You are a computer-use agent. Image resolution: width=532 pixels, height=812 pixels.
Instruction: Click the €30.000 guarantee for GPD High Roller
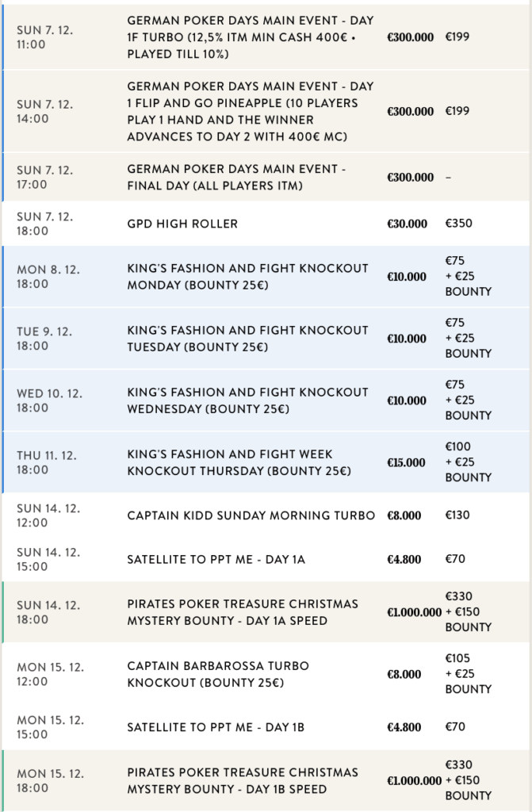[x=407, y=224]
